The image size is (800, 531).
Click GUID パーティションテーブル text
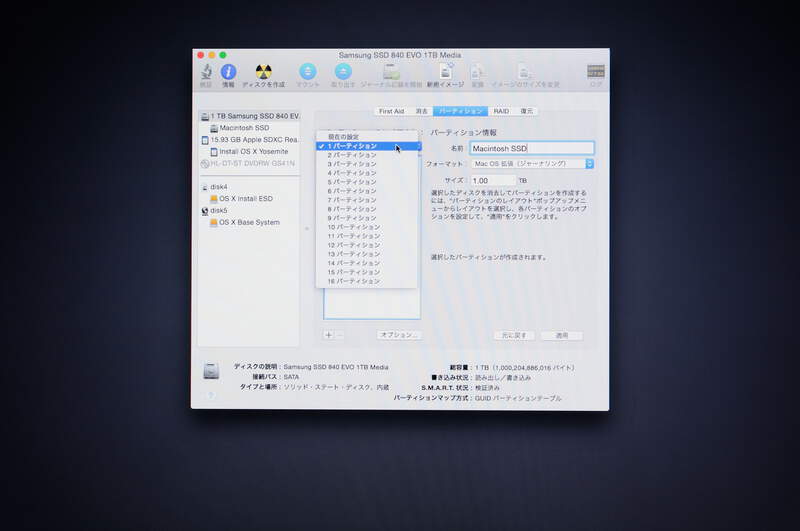tap(518, 398)
